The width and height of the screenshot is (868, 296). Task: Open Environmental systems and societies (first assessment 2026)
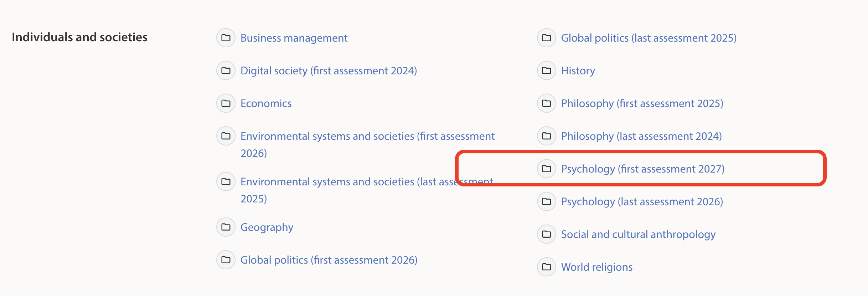click(367, 136)
